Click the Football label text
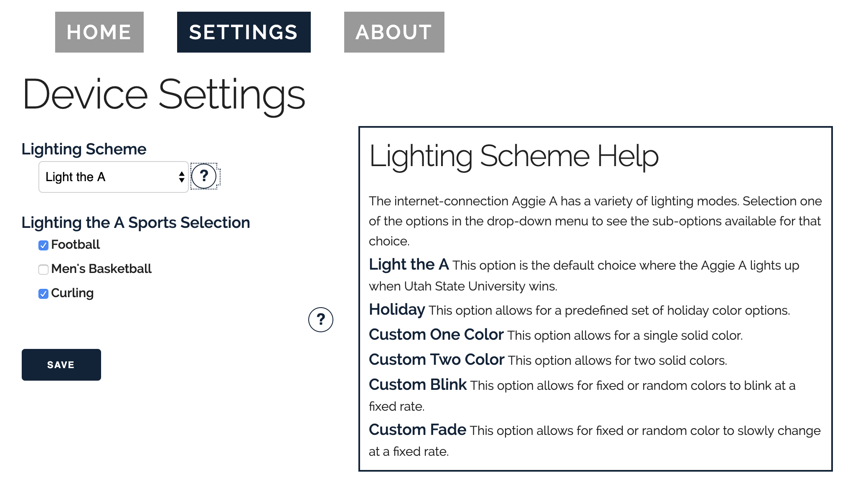Screen dimensions: 868x490 (76, 245)
